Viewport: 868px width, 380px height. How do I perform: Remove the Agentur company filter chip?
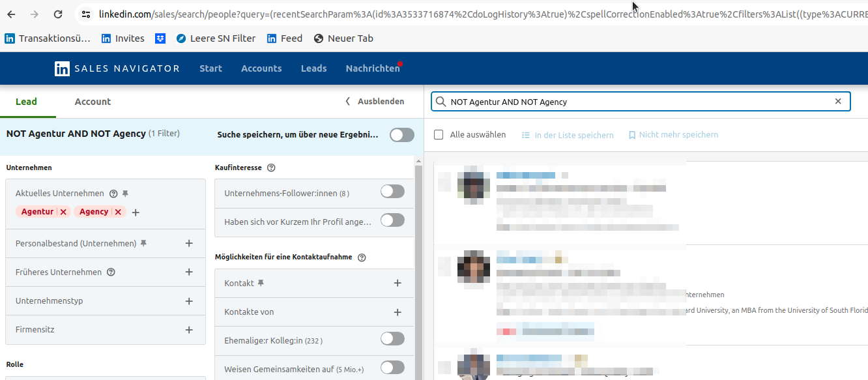click(x=63, y=212)
